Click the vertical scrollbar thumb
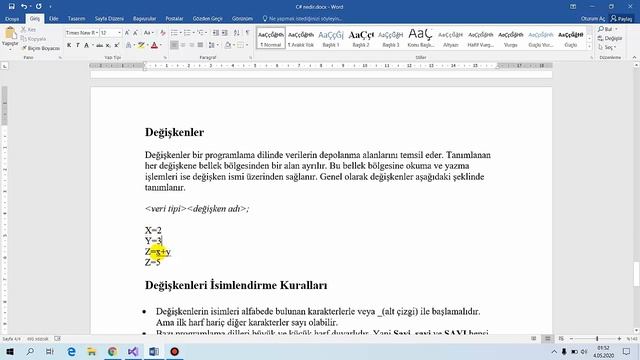 [x=636, y=274]
